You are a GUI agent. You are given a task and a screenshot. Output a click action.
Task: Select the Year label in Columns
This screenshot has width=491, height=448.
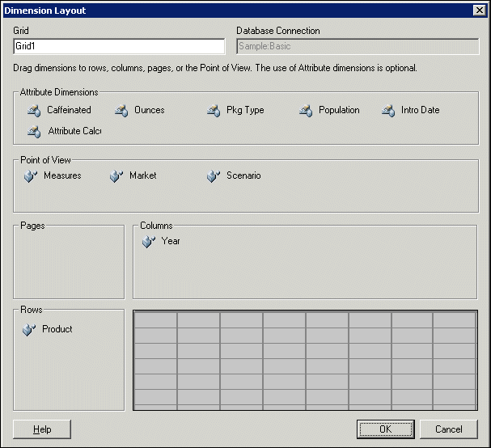coord(171,241)
